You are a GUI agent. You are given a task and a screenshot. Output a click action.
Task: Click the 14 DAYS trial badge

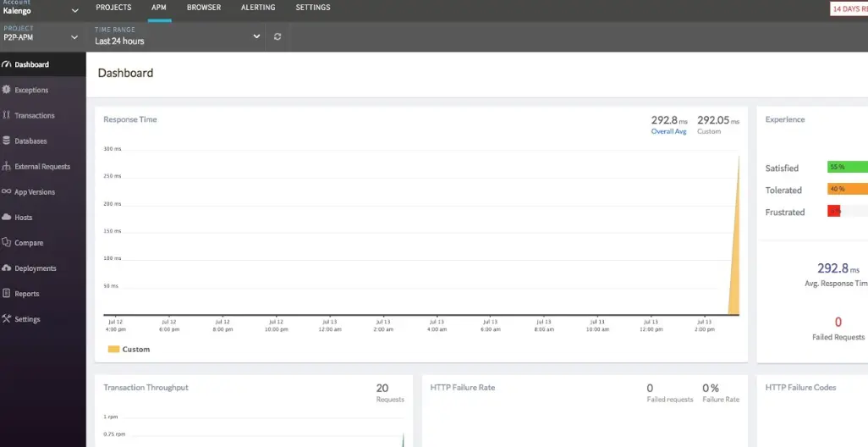click(x=849, y=8)
